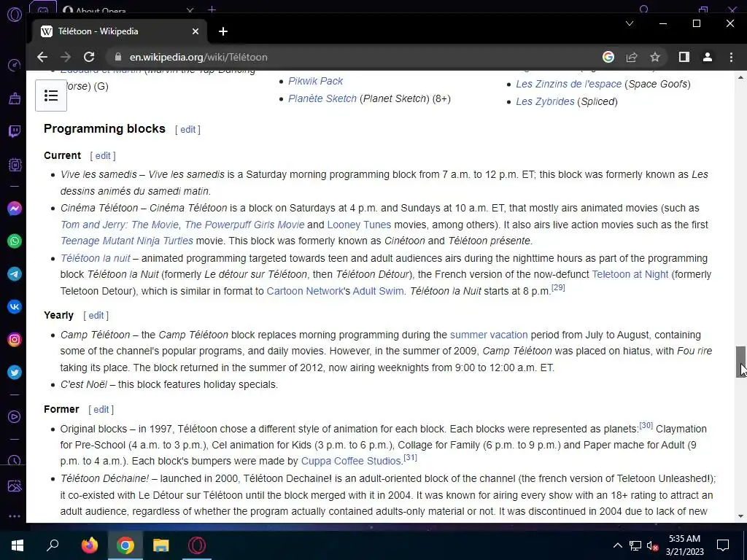The image size is (747, 560).
Task: Click the scrollbar down arrow
Action: (741, 516)
